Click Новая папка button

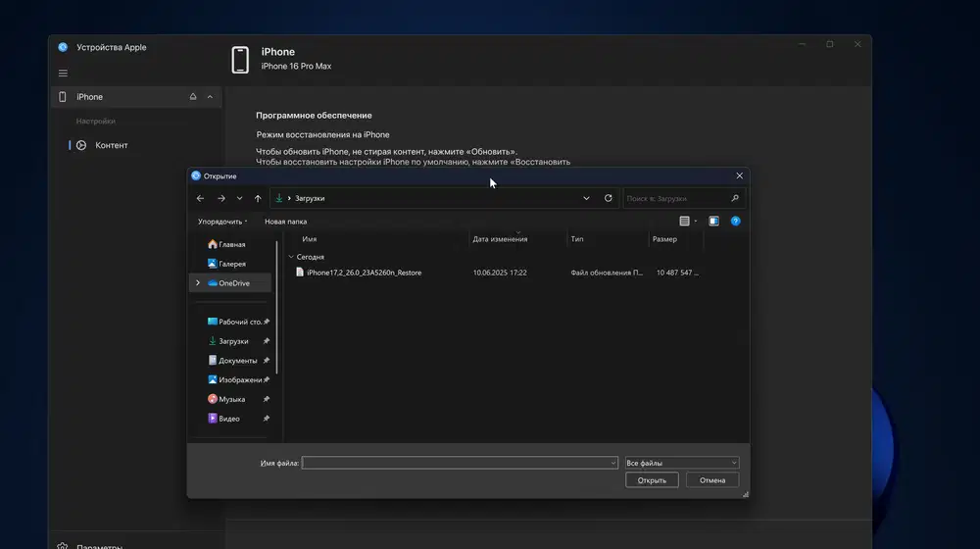[x=285, y=222]
